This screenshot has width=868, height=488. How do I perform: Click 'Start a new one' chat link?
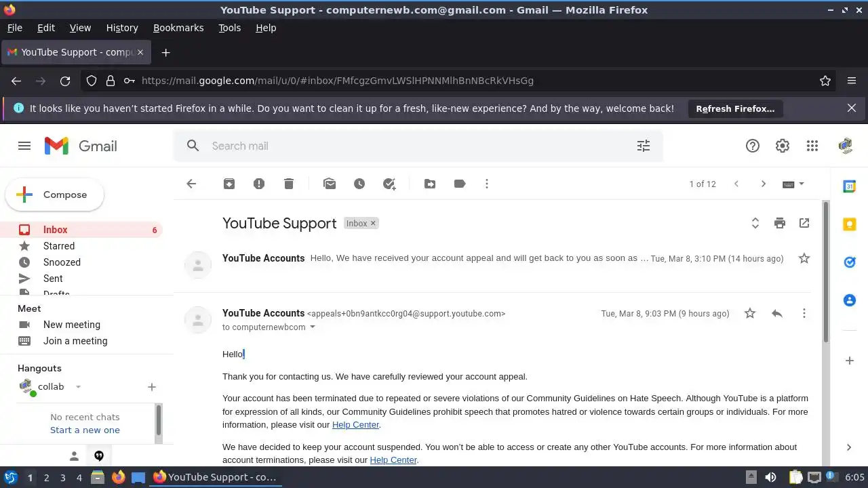click(85, 430)
